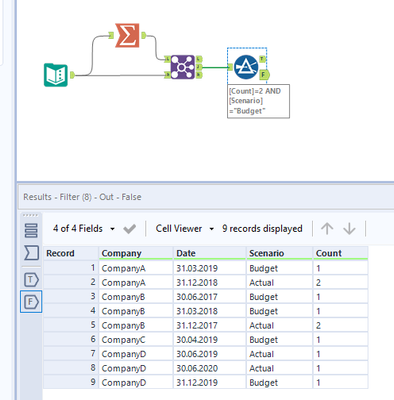The width and height of the screenshot is (394, 400).
Task: Click the Join tool's R input anchor
Action: click(167, 75)
